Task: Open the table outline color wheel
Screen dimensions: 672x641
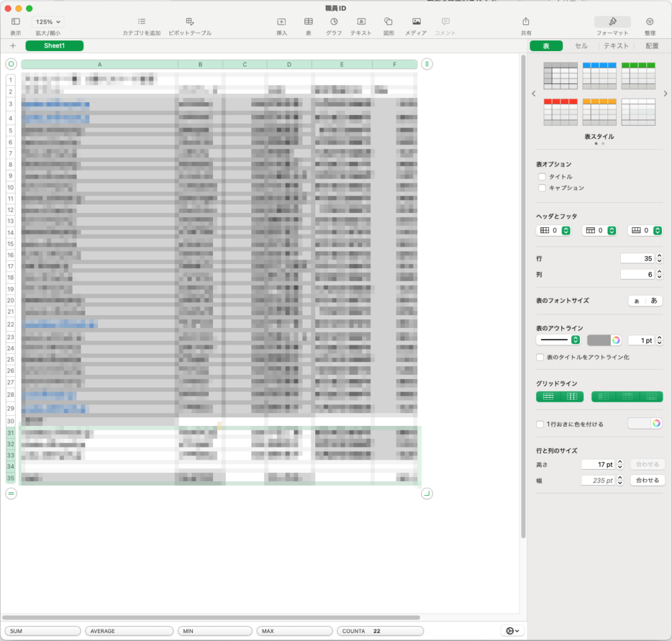Action: [x=616, y=340]
